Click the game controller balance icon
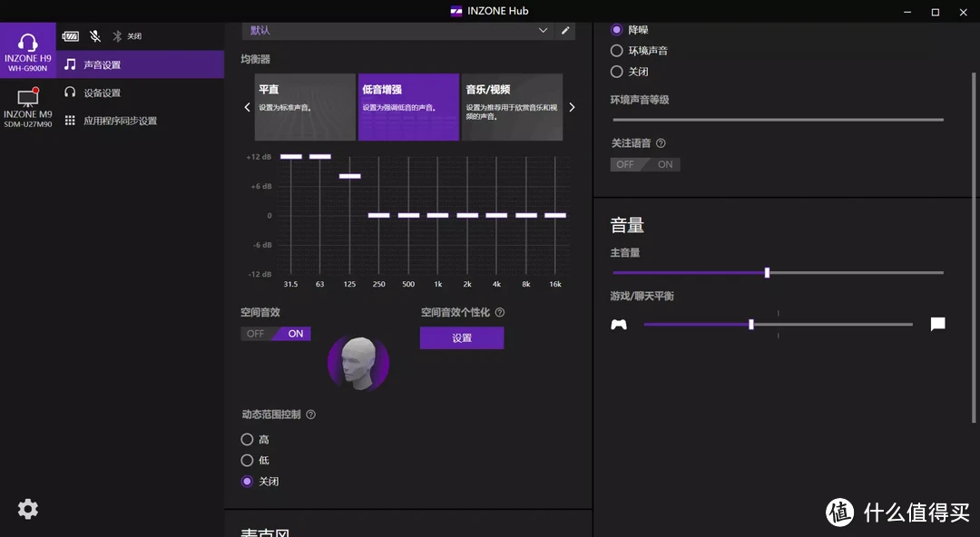980x537 pixels. (618, 325)
